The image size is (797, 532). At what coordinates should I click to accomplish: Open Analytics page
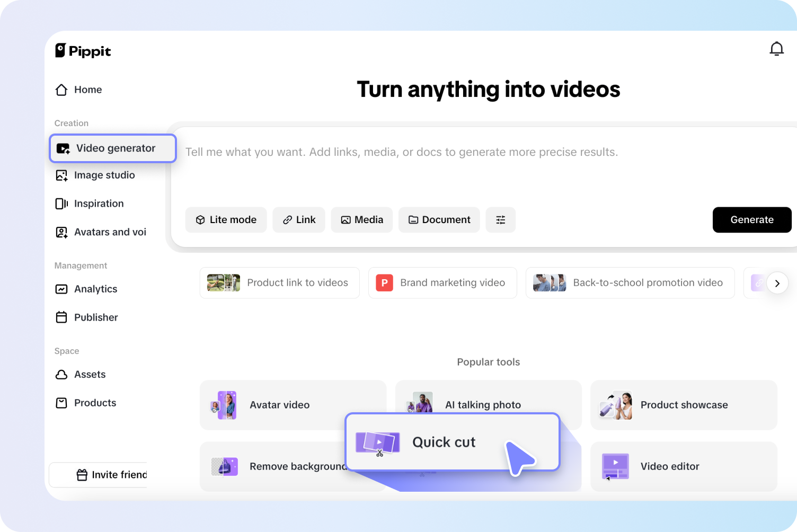pyautogui.click(x=86, y=289)
